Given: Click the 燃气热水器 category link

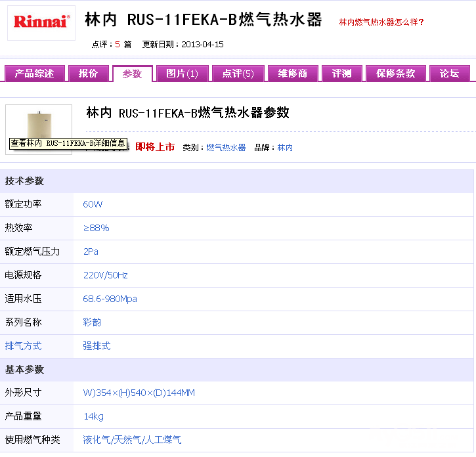Looking at the screenshot, I should (x=226, y=148).
